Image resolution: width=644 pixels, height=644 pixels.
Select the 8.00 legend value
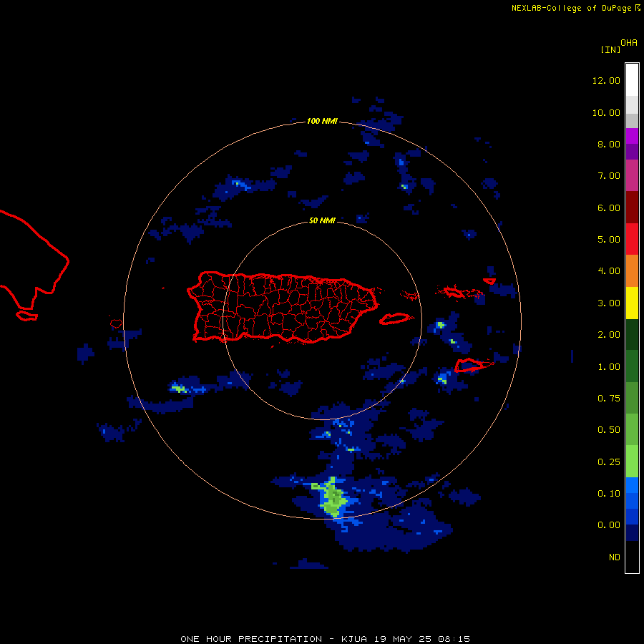pyautogui.click(x=609, y=144)
